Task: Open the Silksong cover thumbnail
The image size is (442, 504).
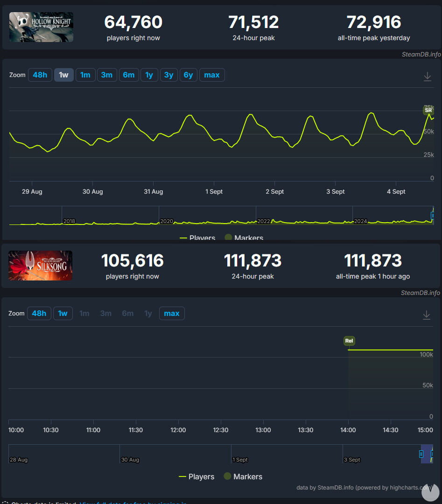Action: 40,265
